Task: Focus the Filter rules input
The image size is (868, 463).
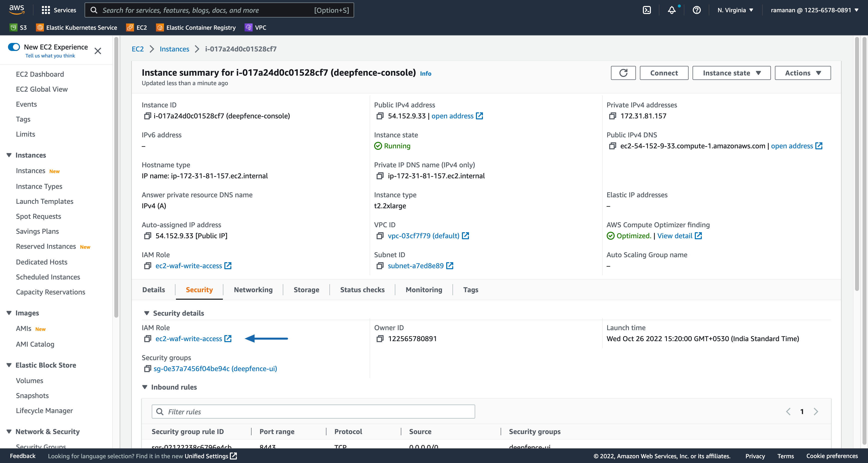Action: pos(313,411)
